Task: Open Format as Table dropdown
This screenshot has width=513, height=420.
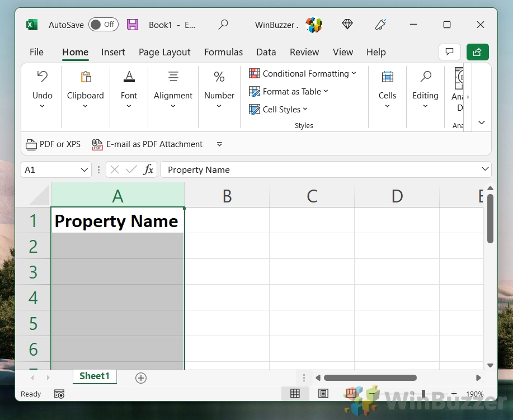Action: click(x=288, y=92)
